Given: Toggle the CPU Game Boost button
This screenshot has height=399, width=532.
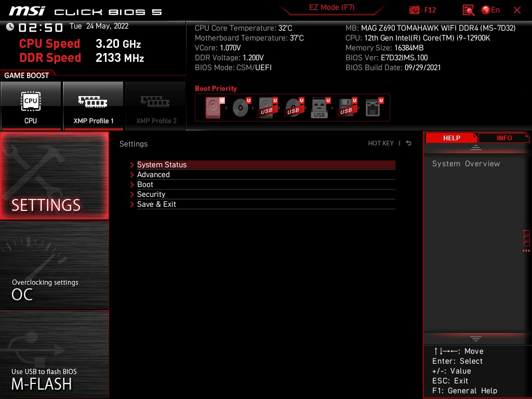Looking at the screenshot, I should click(x=31, y=106).
